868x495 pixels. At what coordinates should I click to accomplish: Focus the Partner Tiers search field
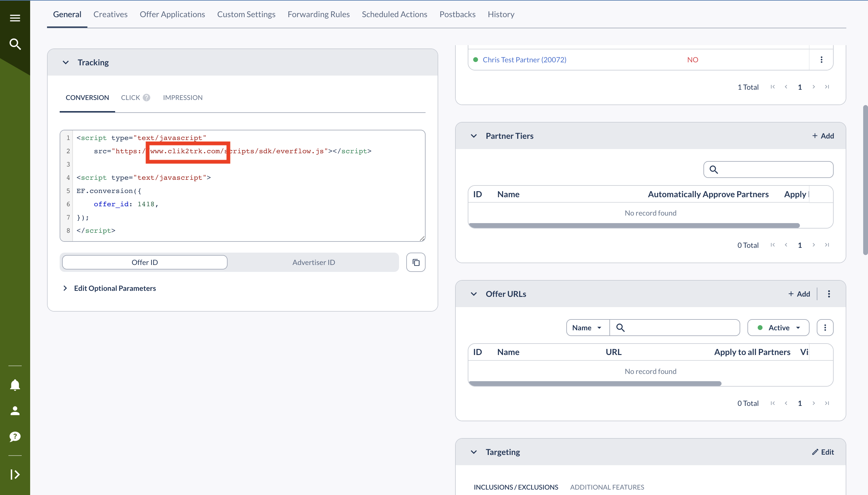pos(768,169)
